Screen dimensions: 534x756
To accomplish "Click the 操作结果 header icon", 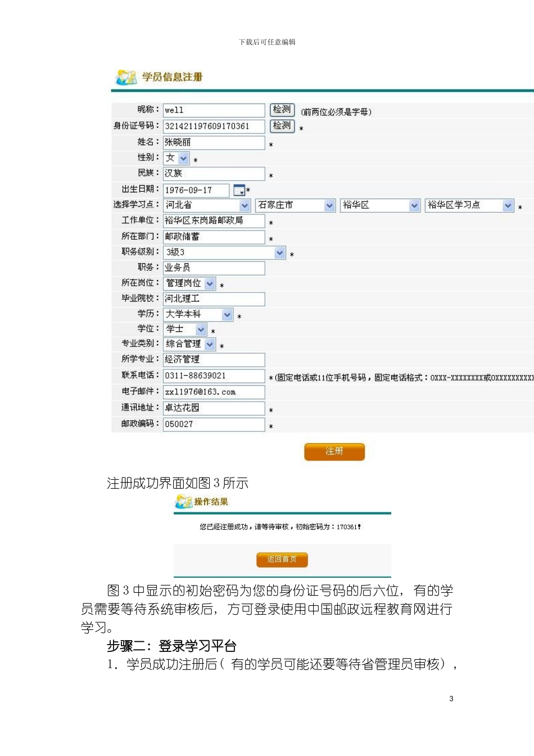I will [x=184, y=501].
